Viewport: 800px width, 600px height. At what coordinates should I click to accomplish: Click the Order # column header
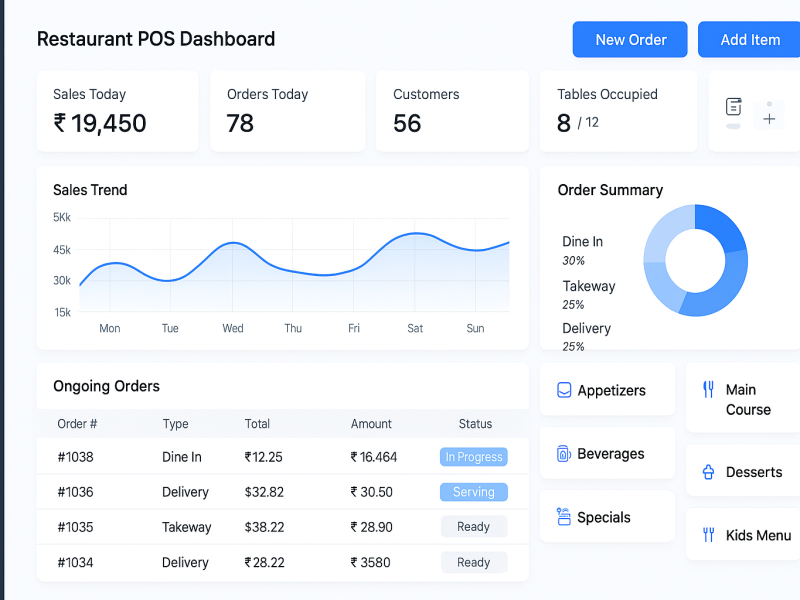pyautogui.click(x=77, y=424)
